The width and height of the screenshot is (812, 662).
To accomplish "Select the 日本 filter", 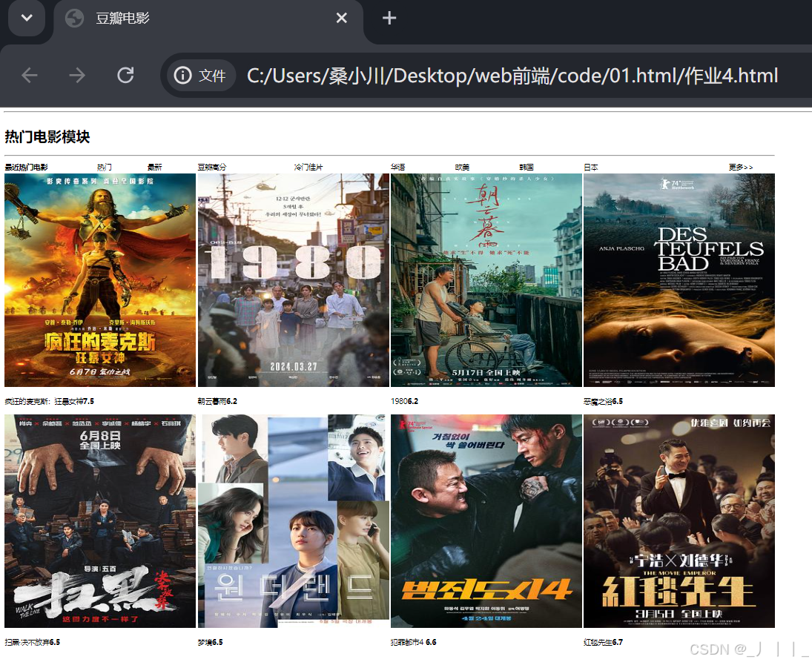I will [x=591, y=168].
